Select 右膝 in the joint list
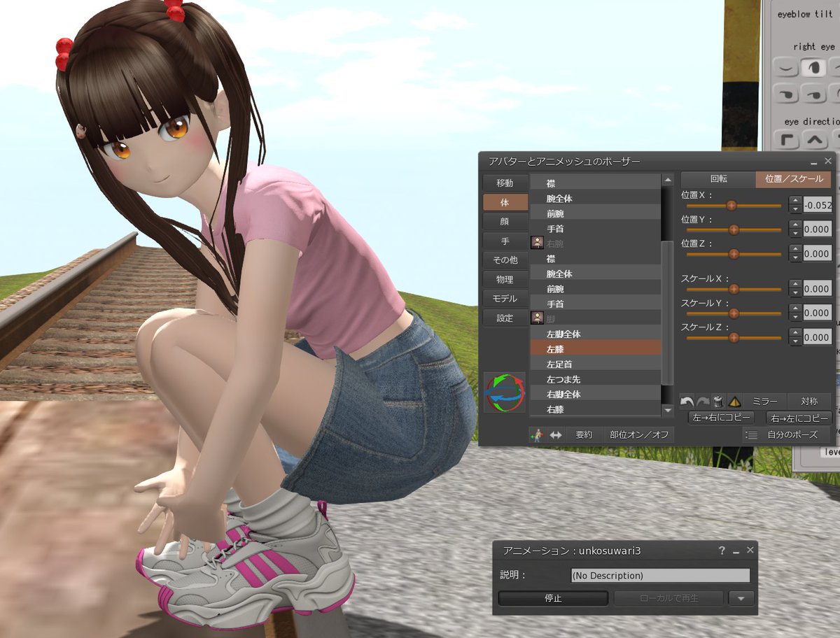The image size is (840, 638). click(596, 409)
